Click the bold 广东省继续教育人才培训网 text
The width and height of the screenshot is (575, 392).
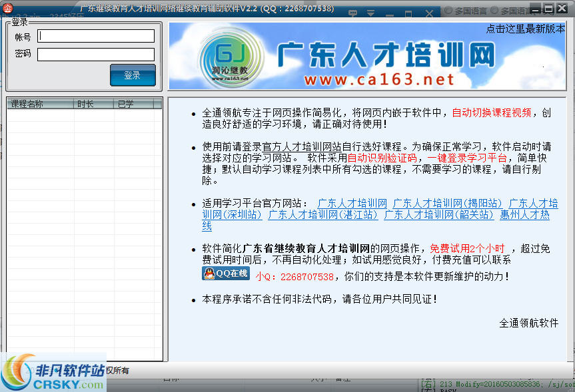click(x=306, y=249)
